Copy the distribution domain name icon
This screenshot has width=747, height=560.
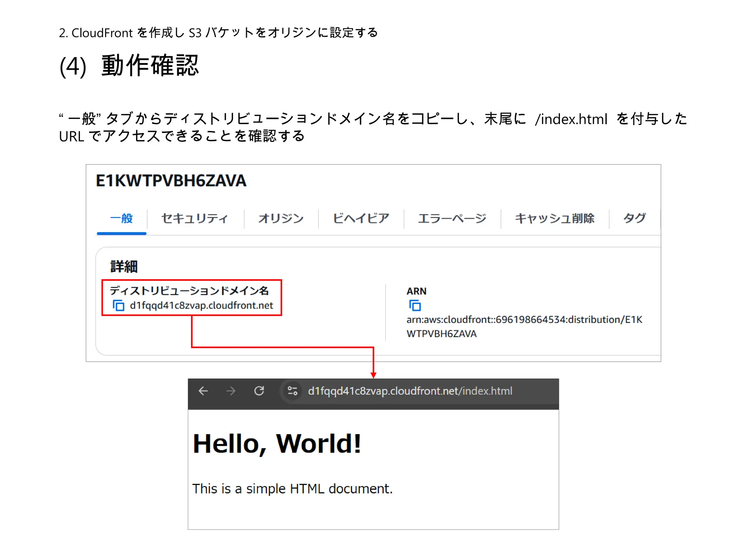click(x=118, y=305)
